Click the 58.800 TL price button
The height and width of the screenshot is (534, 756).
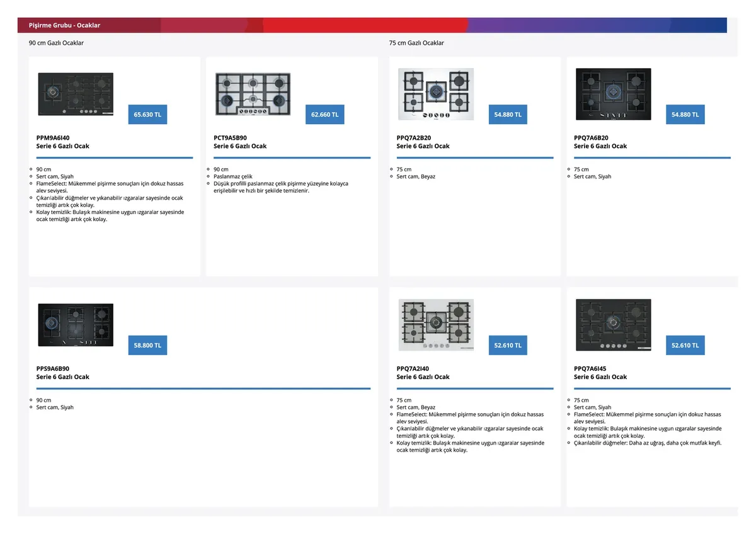pos(147,345)
